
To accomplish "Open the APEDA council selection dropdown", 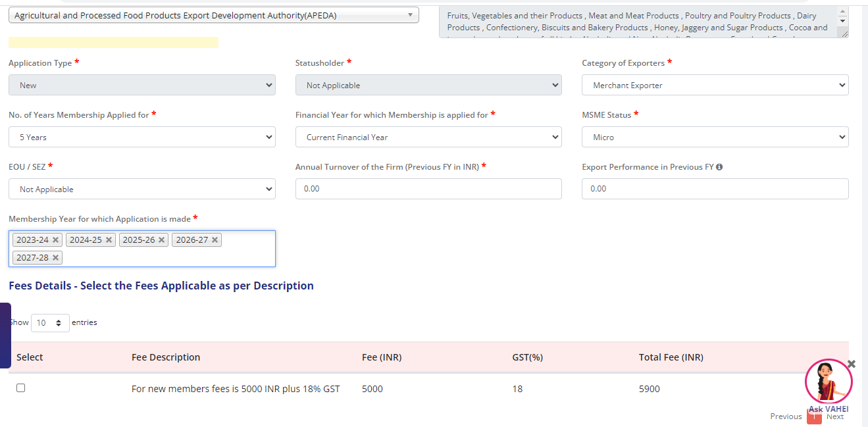I will (213, 15).
